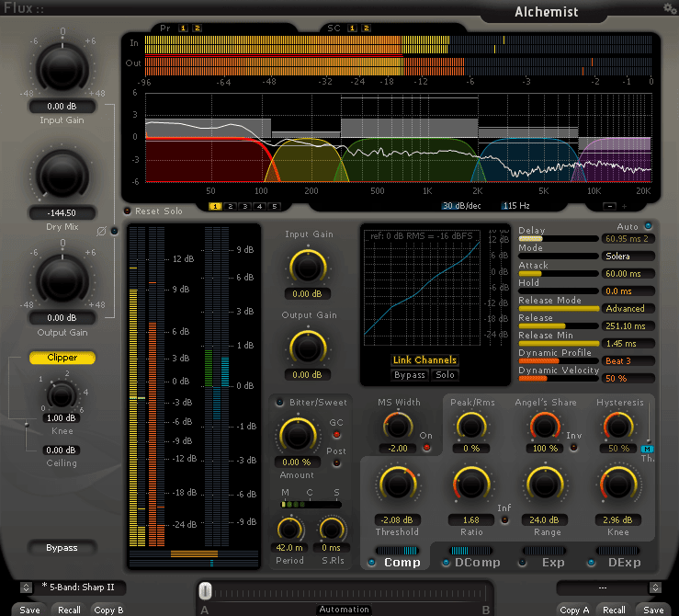Click the global Bypass button
Viewport: 679px width, 616px height.
tap(62, 548)
